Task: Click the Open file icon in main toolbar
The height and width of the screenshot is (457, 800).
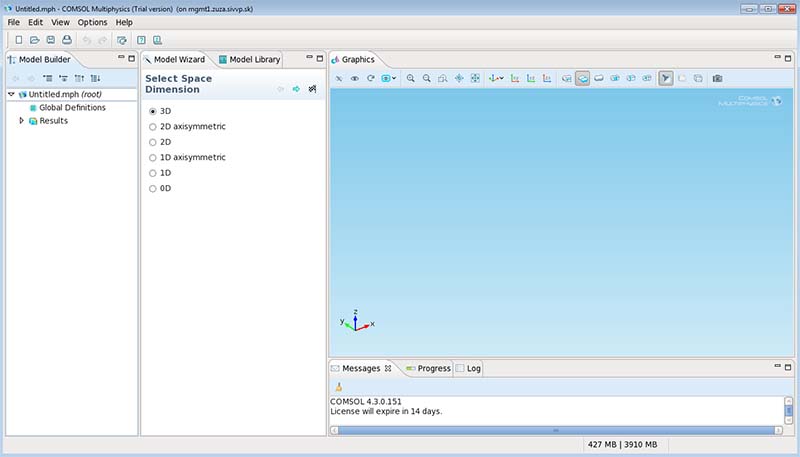Action: (34, 40)
